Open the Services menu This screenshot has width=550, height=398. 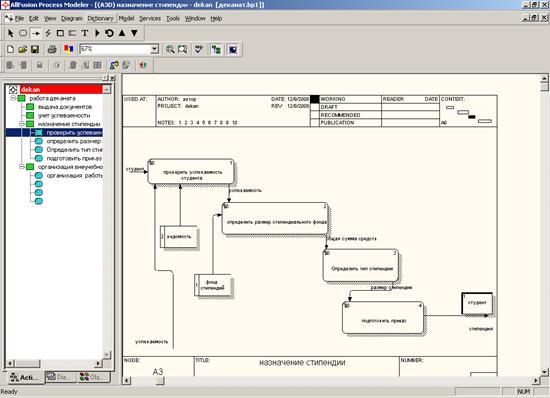pos(150,19)
